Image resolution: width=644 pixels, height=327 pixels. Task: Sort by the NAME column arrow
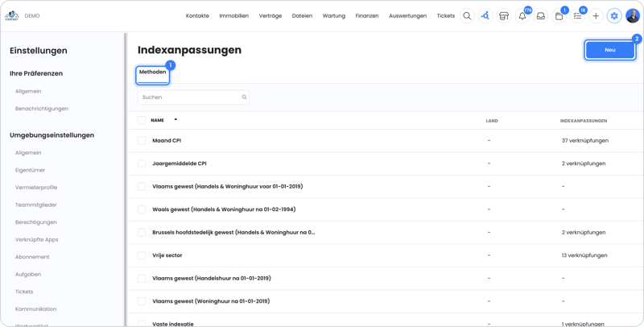(175, 119)
